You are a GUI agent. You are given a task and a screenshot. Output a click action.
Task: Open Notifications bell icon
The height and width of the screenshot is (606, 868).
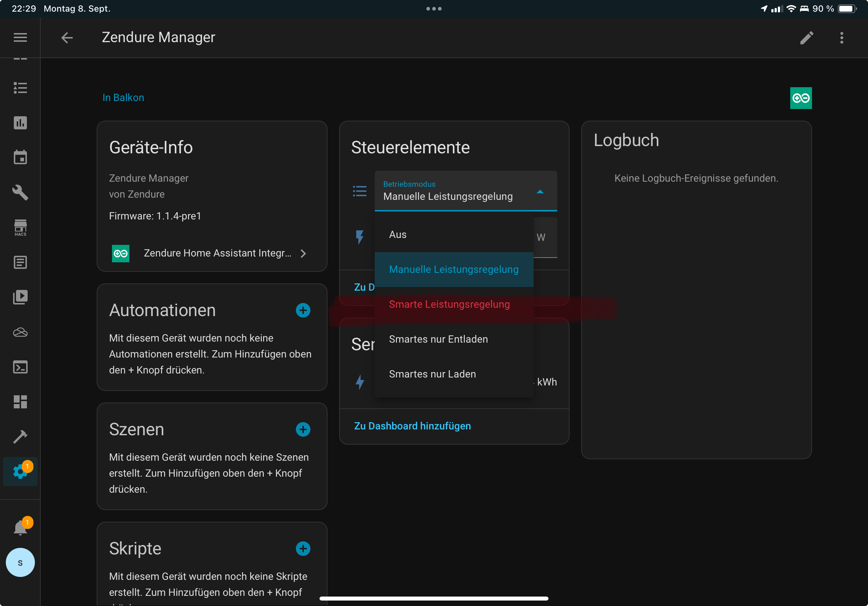(x=20, y=528)
